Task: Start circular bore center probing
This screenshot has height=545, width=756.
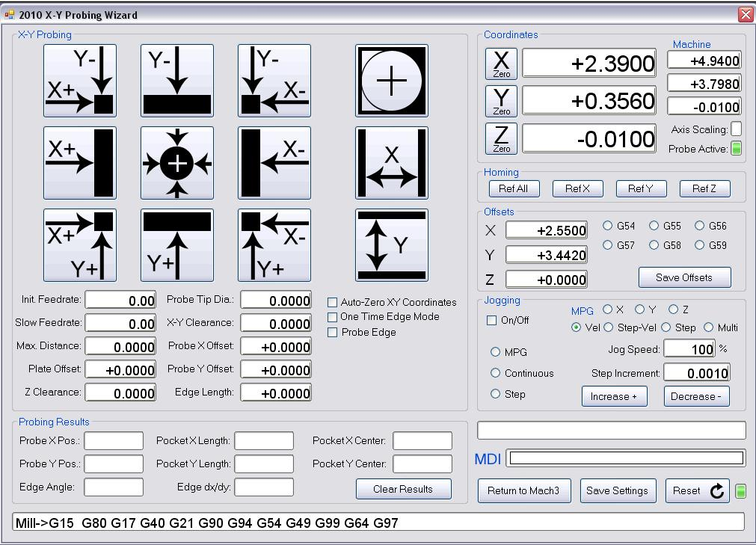Action: pyautogui.click(x=392, y=81)
